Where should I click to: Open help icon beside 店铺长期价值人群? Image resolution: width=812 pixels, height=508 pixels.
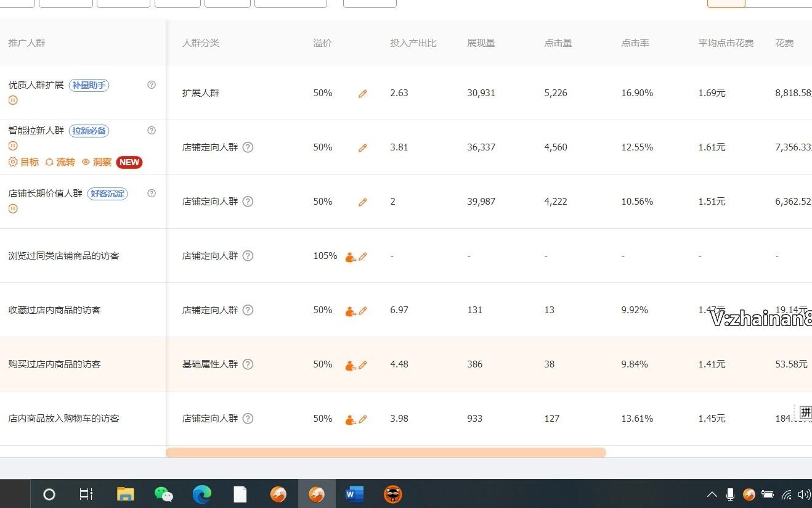[152, 193]
